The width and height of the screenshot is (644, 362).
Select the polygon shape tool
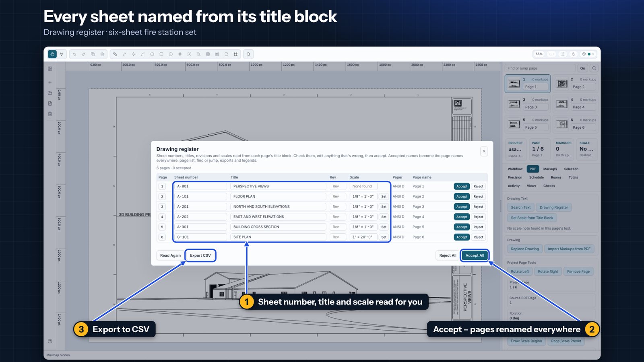coord(152,54)
